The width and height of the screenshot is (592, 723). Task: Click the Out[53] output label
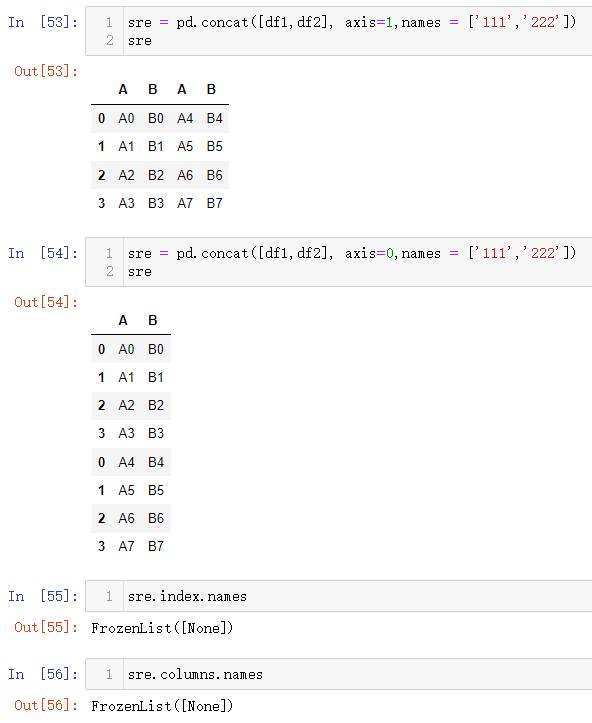pos(46,71)
